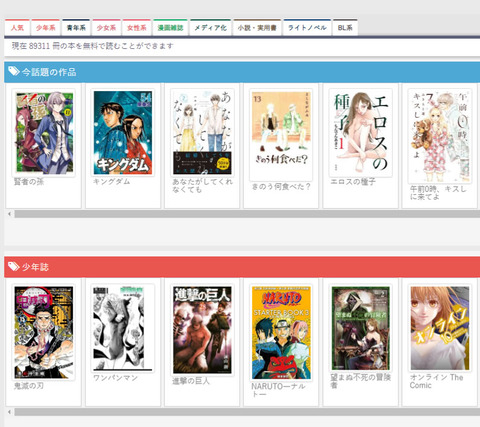Open the 望まぬ不死の冒険者 cover image
The width and height of the screenshot is (480, 427).
click(361, 328)
